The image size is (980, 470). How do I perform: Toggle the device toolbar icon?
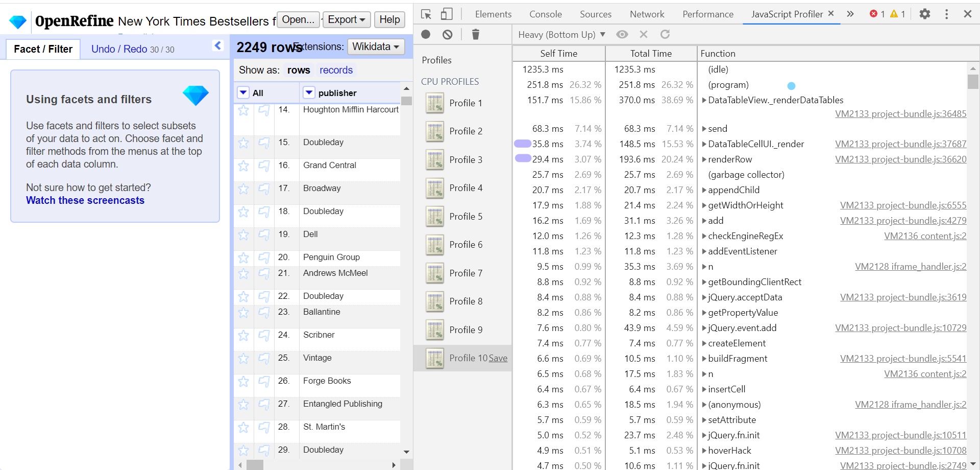[x=447, y=14]
